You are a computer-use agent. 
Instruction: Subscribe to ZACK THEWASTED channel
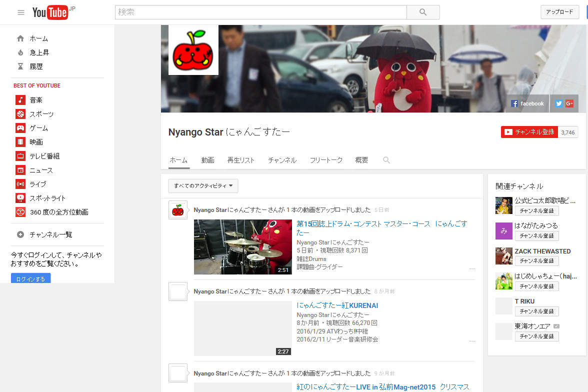click(536, 260)
